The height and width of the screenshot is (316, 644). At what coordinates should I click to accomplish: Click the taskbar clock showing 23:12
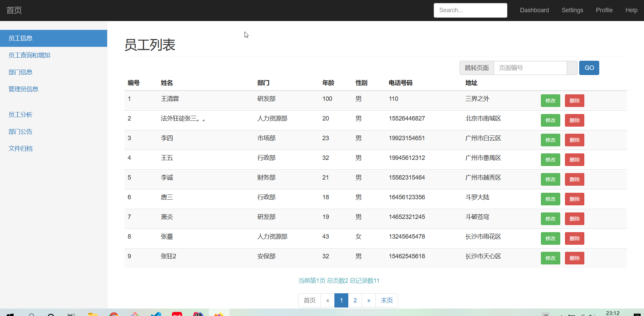click(x=612, y=313)
